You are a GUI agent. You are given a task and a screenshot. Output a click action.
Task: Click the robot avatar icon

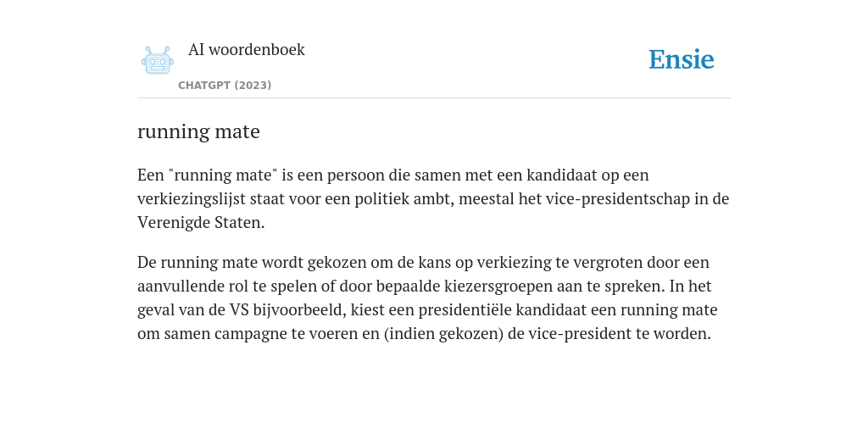coord(158,60)
